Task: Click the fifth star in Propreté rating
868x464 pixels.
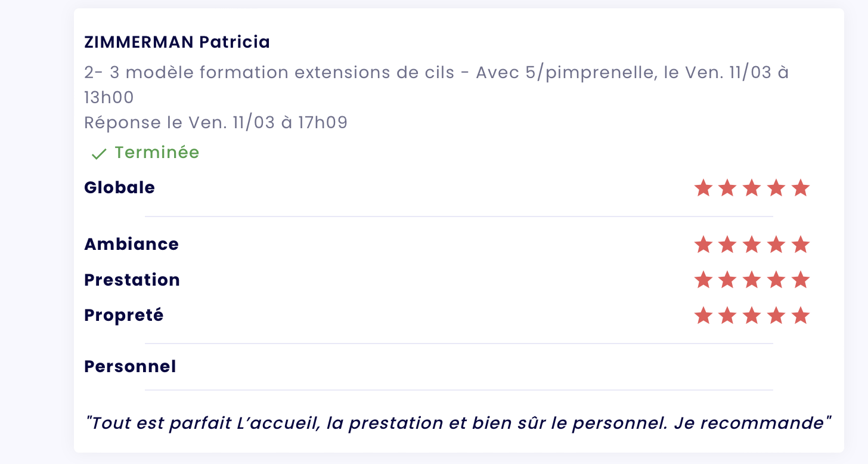Action: point(800,315)
